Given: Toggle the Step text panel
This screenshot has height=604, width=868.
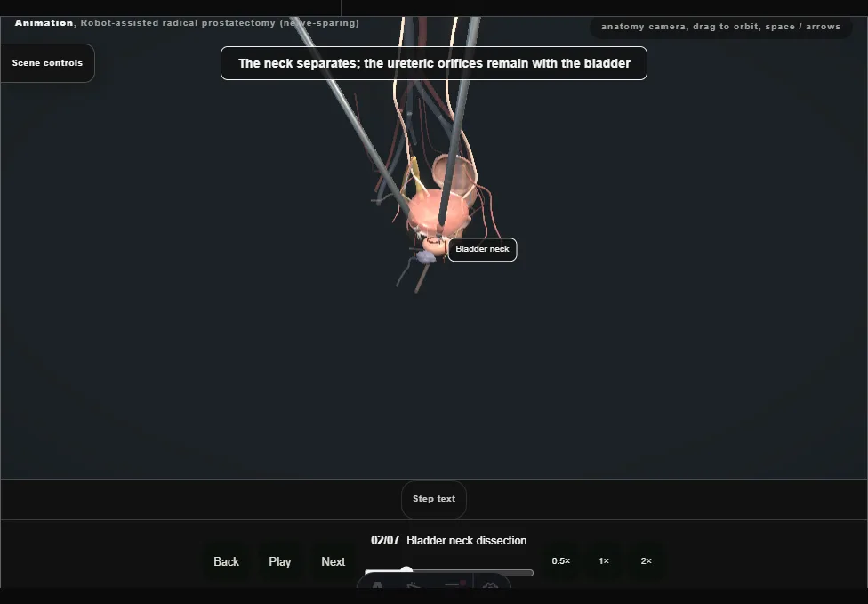Looking at the screenshot, I should click(434, 499).
